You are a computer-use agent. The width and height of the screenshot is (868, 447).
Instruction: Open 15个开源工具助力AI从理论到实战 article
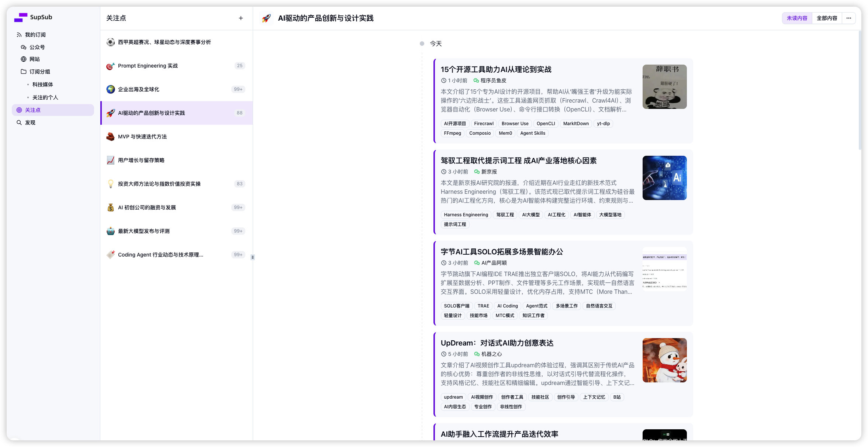(496, 69)
